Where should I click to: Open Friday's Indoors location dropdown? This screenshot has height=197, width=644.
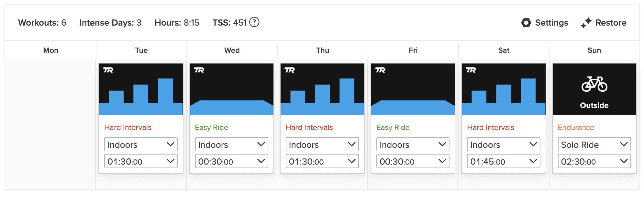(413, 145)
